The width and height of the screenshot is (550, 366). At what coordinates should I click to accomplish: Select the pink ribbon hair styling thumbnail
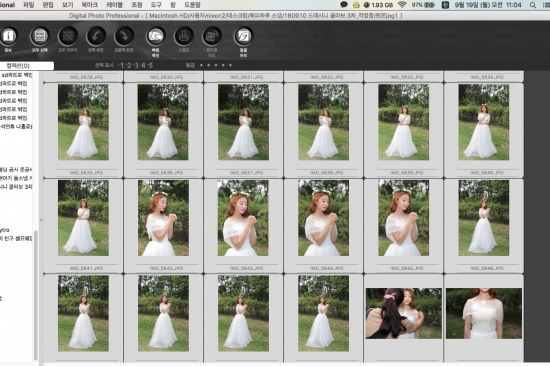(403, 313)
